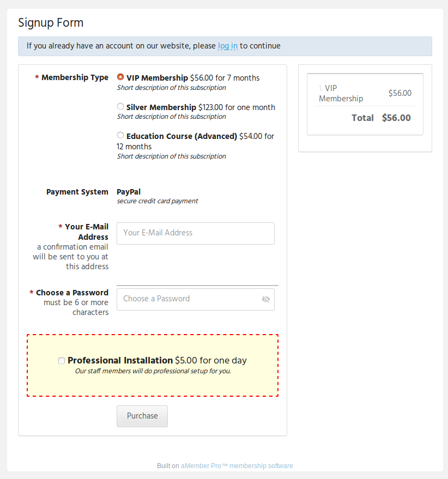The image size is (448, 479).
Task: Click VIP Membership item in order summary
Action: [341, 93]
